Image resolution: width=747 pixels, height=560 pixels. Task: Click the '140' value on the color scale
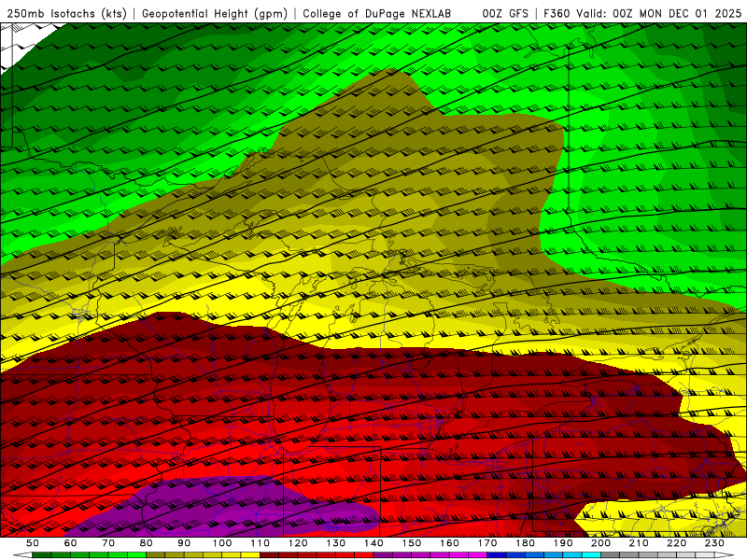coord(373,543)
